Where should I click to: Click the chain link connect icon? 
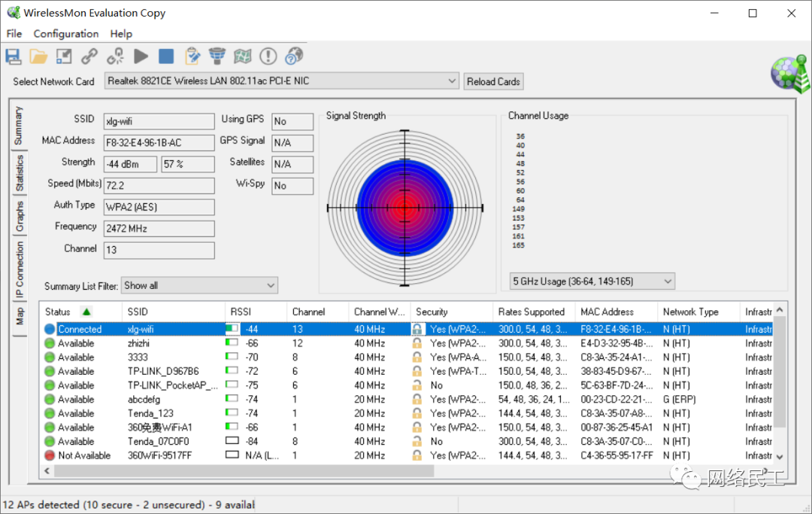[89, 56]
